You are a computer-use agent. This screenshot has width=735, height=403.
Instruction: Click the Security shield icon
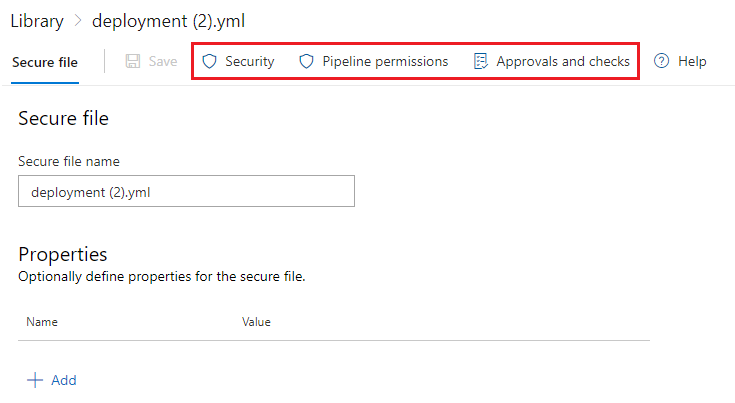209,62
